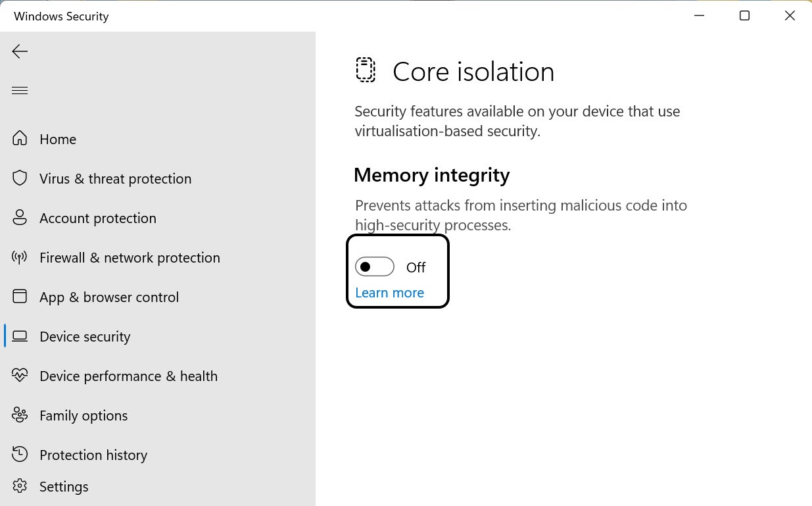Click the Family options people icon
812x506 pixels.
click(x=20, y=415)
